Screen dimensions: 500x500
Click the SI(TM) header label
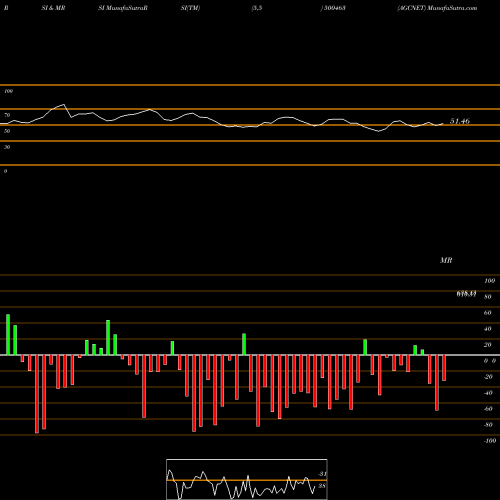tap(190, 8)
